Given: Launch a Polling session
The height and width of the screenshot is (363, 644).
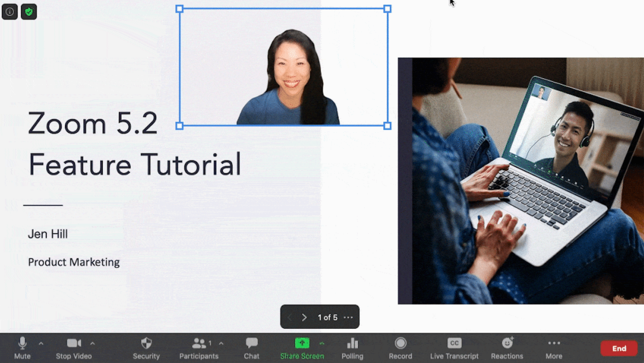Looking at the screenshot, I should (353, 347).
